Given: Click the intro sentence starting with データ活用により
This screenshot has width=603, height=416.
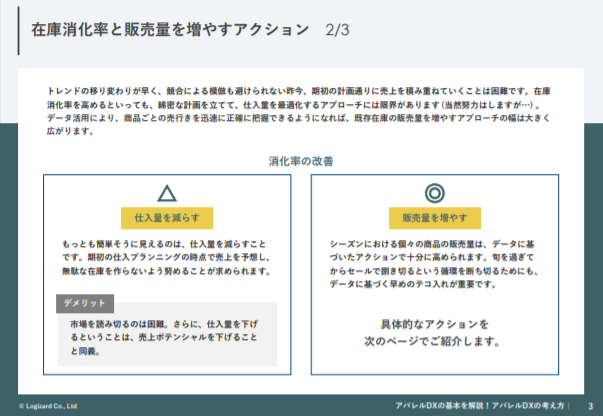Looking at the screenshot, I should tap(290, 117).
